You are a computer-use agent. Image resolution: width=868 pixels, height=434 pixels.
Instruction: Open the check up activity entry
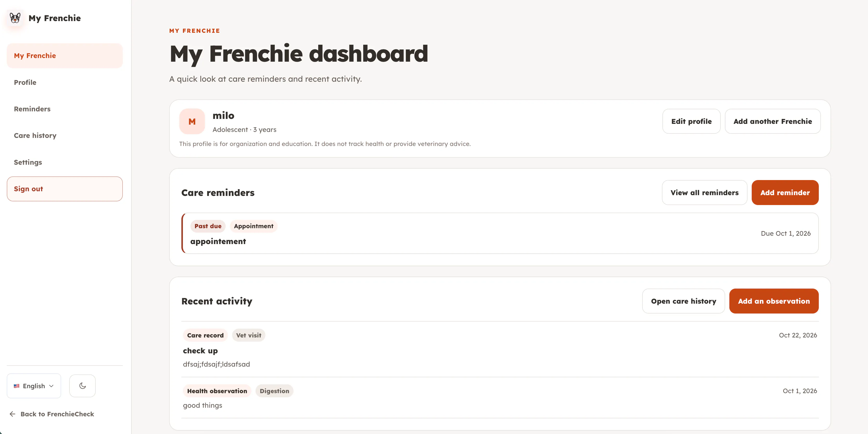[500, 349]
